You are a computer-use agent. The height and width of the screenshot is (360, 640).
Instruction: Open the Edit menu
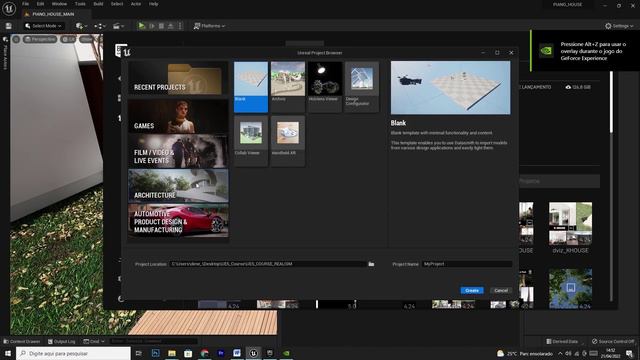coord(40,4)
